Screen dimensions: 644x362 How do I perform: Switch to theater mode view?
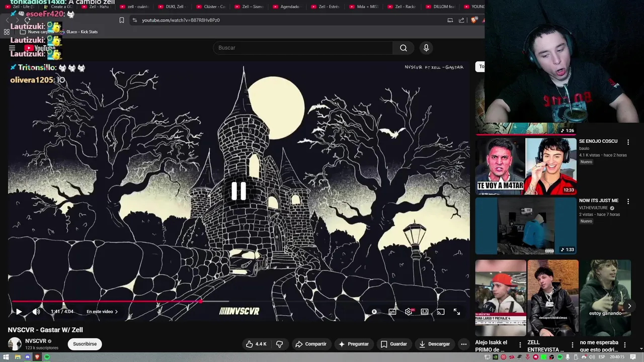point(425,312)
